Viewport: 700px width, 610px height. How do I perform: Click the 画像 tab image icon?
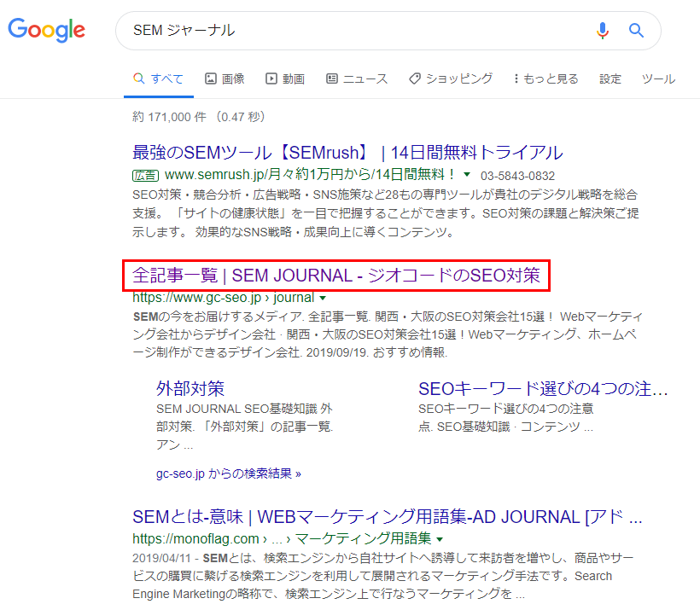[211, 79]
